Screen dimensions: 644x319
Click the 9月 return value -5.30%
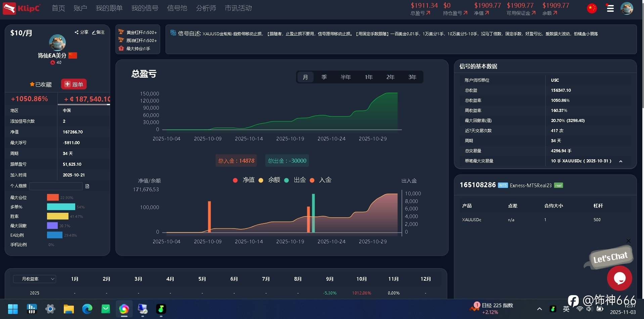[330, 293]
